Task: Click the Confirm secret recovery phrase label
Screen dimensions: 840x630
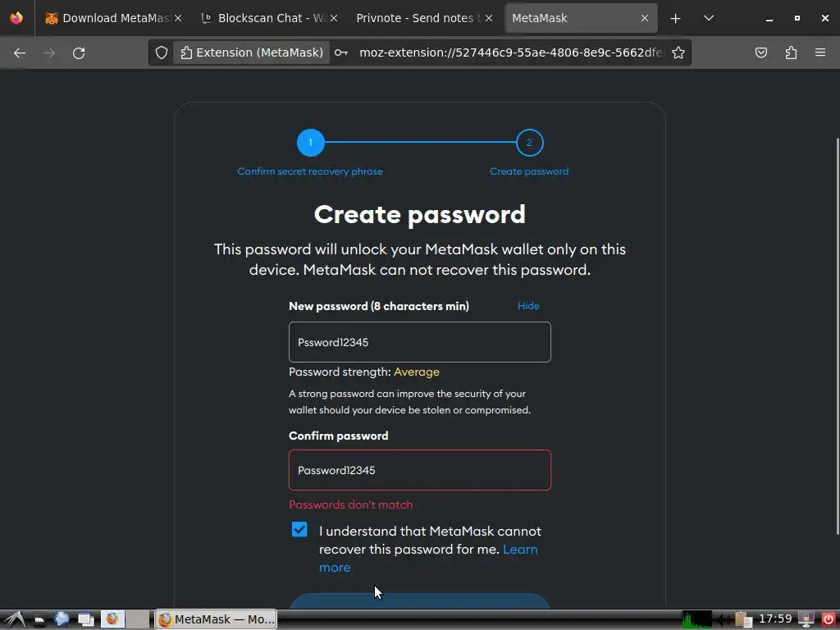Action: coord(310,171)
